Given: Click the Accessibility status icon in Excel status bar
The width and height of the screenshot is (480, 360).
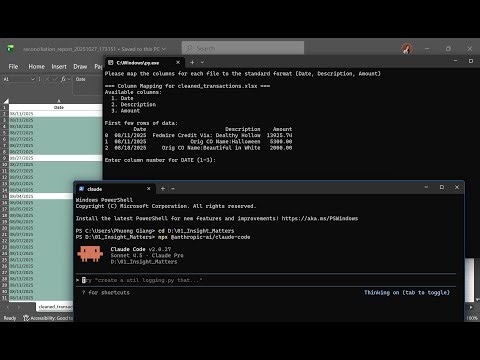Looking at the screenshot, I should click(x=26, y=318).
